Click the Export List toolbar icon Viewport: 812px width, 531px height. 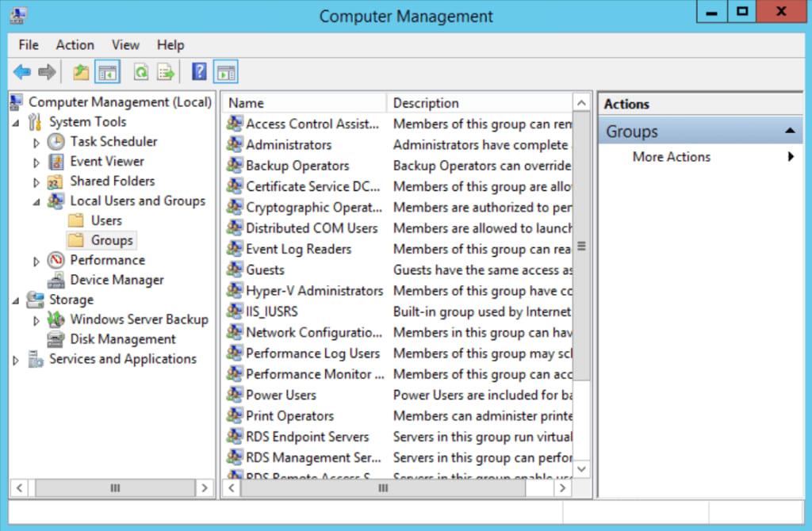[166, 72]
